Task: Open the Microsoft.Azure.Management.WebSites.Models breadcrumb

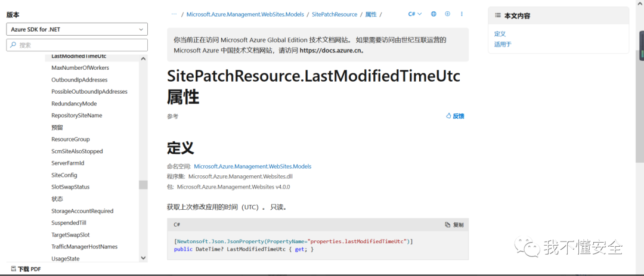Action: pos(245,14)
